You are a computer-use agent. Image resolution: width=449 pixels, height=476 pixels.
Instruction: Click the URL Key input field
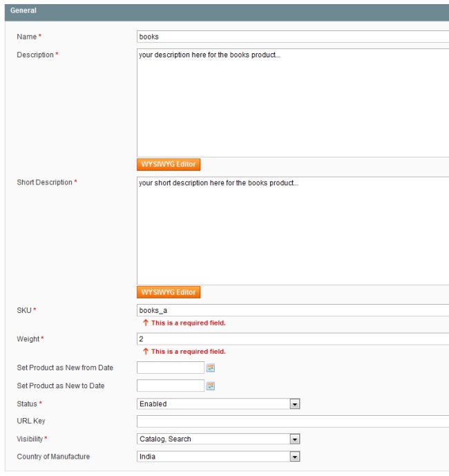(293, 421)
